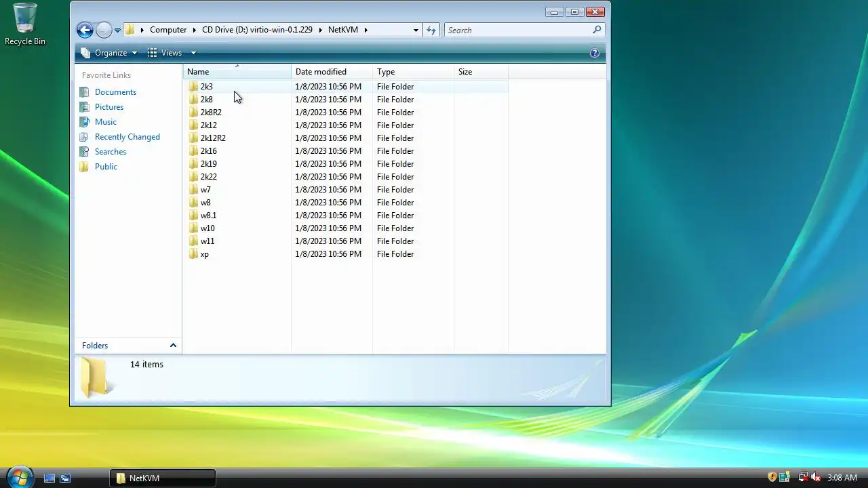
Task: Click the Forward navigation arrow button
Action: click(x=104, y=30)
